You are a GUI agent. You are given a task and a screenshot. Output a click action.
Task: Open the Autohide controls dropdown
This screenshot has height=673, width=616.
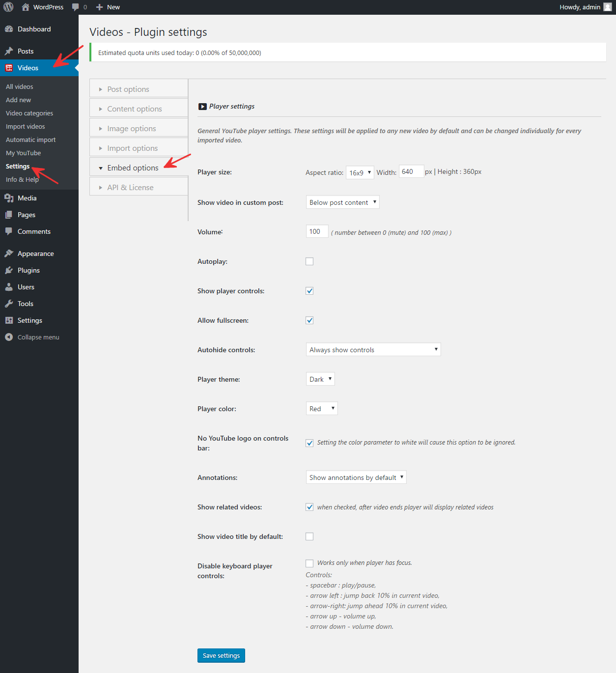coord(373,349)
